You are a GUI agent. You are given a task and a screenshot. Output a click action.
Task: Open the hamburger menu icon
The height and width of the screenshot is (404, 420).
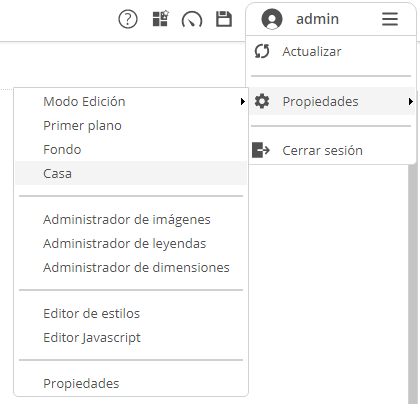tap(390, 19)
